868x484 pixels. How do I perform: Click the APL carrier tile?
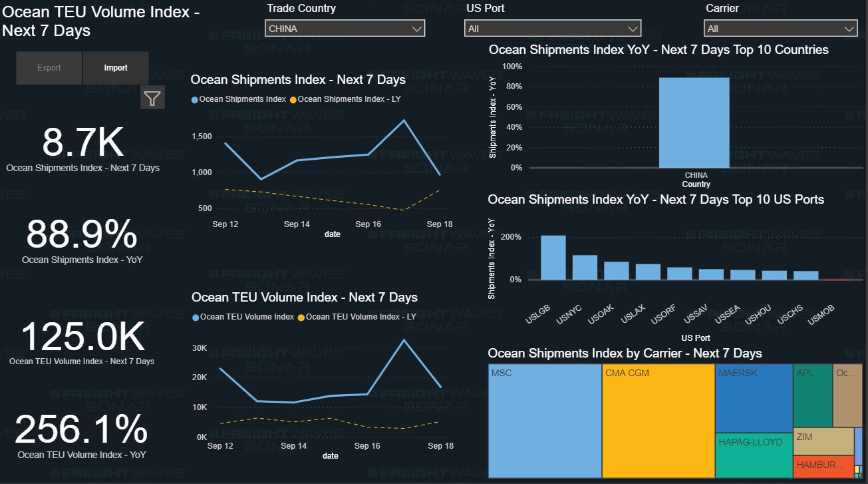point(812,395)
